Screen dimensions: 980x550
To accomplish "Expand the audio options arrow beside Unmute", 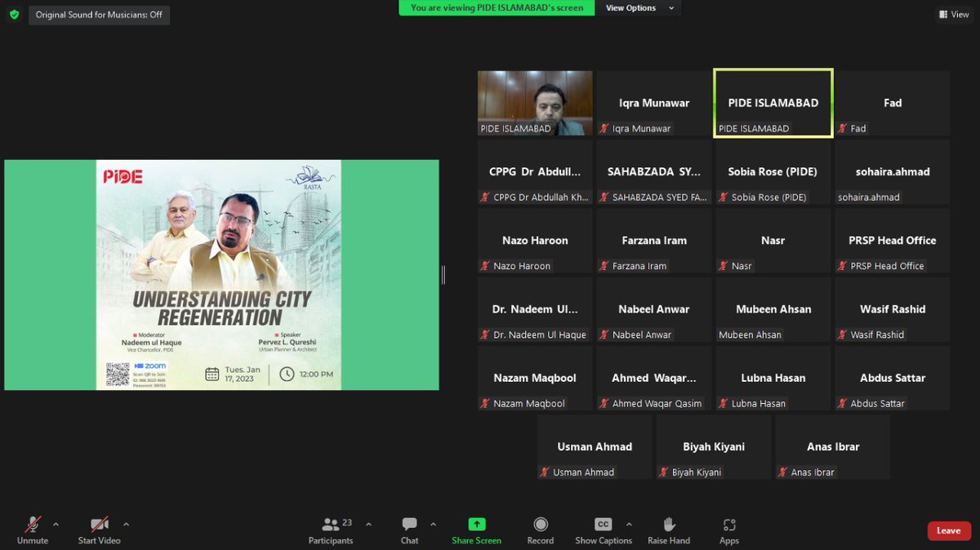I will coord(56,524).
